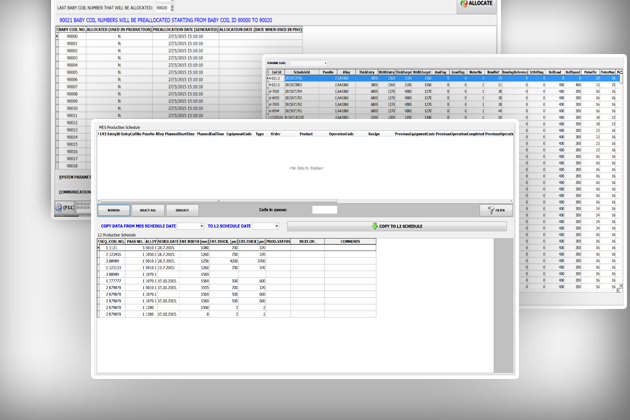Open the SYSTEM PARAMETERS section
Viewport: 630px width, 420px height.
point(75,177)
